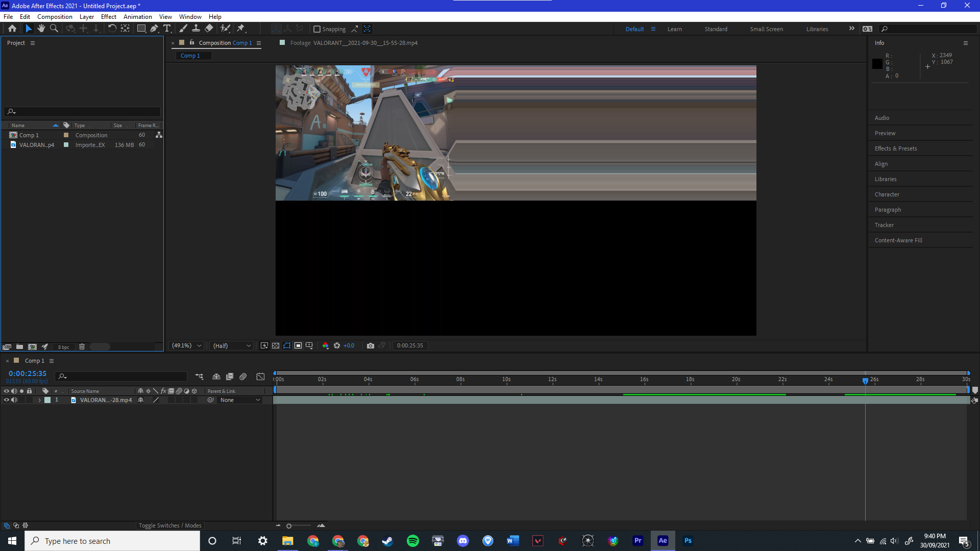Open the Character panel

887,194
